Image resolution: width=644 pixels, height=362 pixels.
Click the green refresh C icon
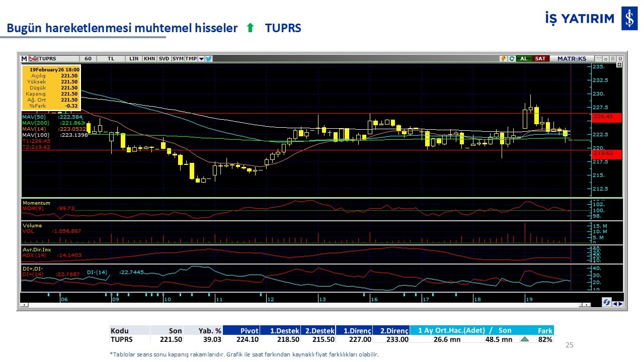click(x=512, y=58)
